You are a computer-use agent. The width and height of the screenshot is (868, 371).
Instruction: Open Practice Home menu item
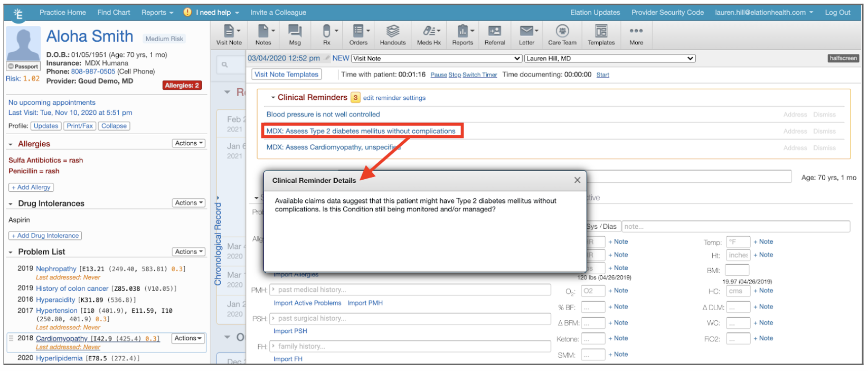63,12
